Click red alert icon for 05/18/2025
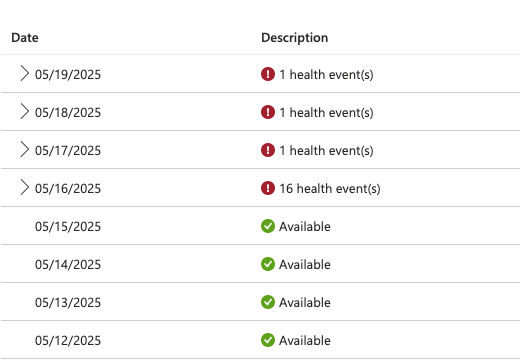The height and width of the screenshot is (364, 520). pyautogui.click(x=268, y=112)
